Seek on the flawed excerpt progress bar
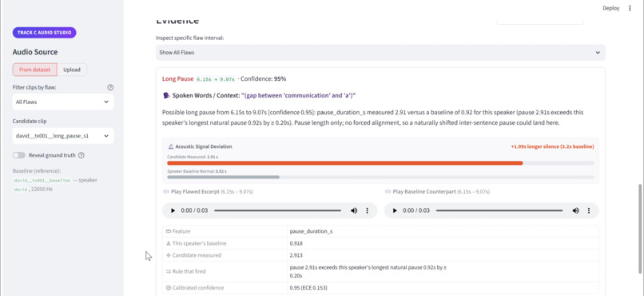The width and height of the screenshot is (644, 296). coord(277,210)
